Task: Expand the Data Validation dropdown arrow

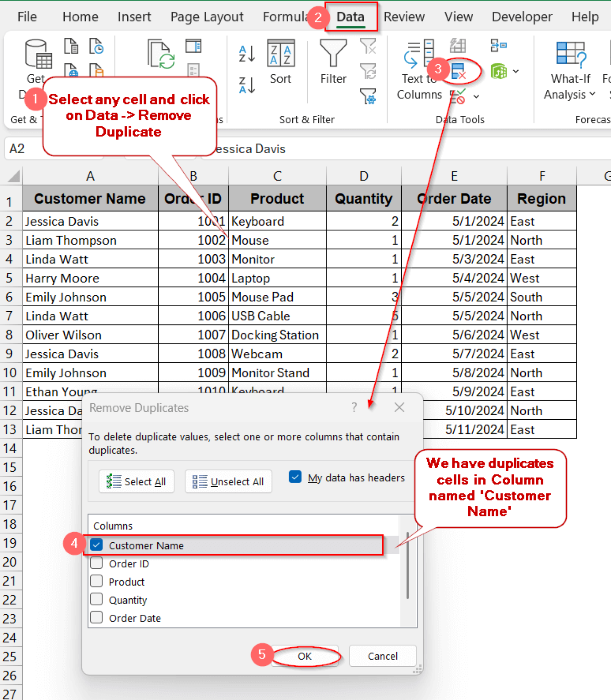Action: click(476, 96)
